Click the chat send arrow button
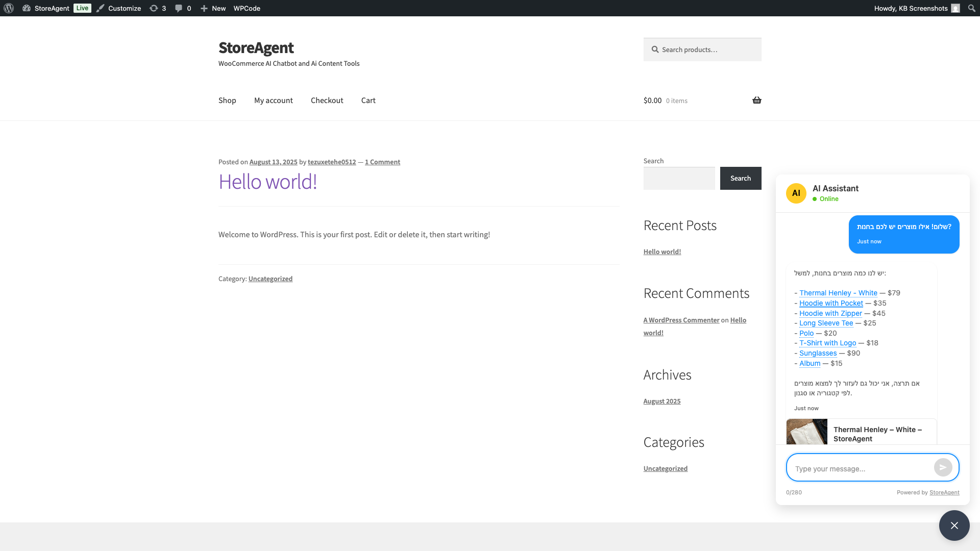 [943, 467]
